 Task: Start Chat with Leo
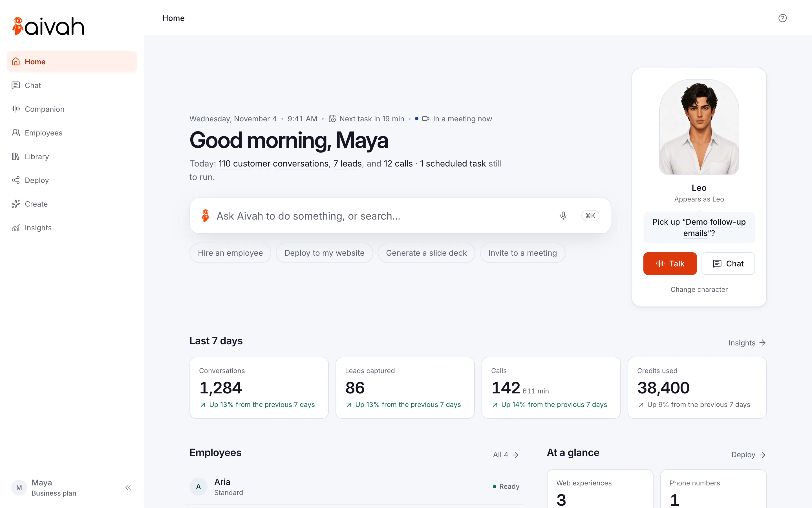click(x=728, y=263)
